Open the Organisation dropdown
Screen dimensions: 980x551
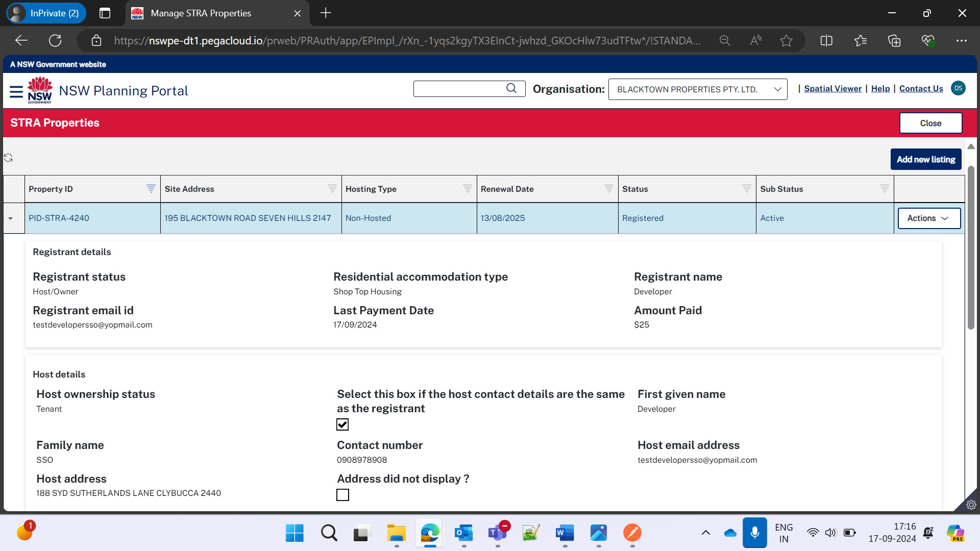[x=698, y=89]
